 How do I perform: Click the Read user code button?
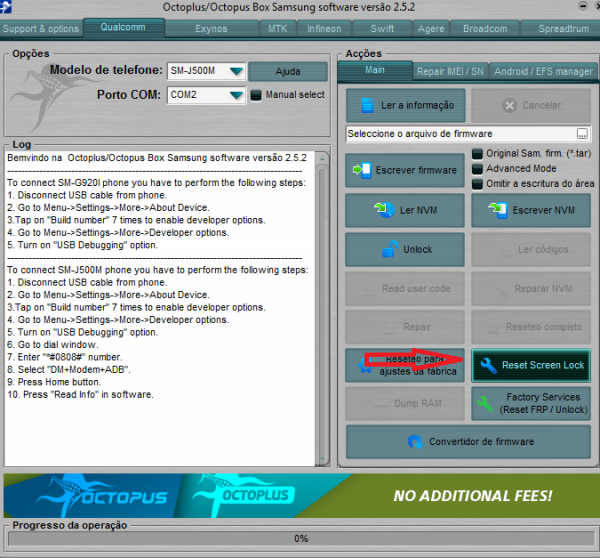click(x=405, y=289)
